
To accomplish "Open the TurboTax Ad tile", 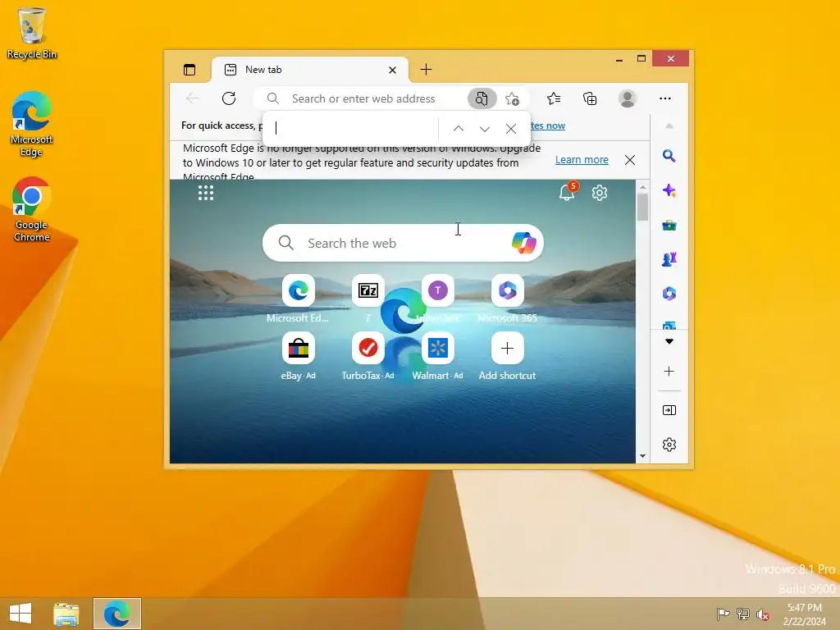I will coord(368,348).
